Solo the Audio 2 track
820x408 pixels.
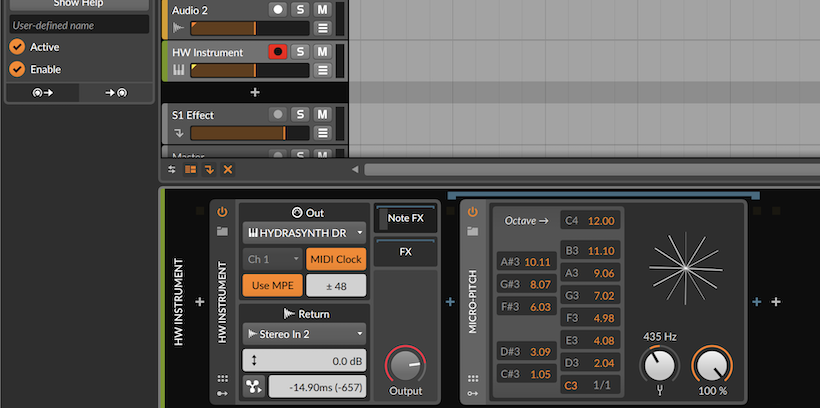(300, 10)
